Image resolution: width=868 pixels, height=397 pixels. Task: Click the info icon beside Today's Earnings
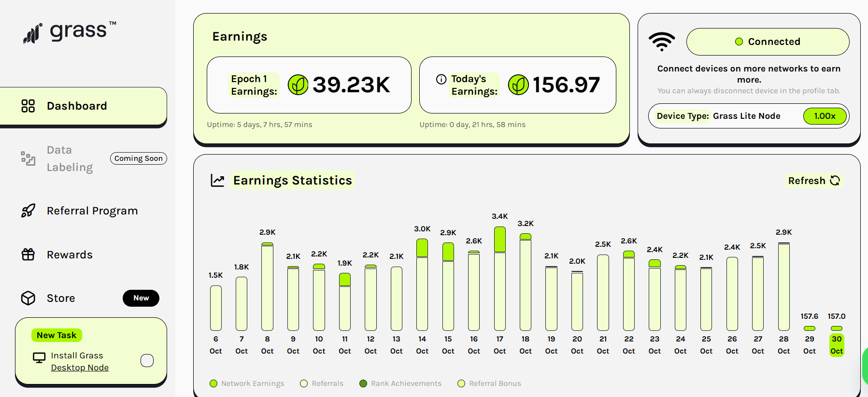[441, 79]
